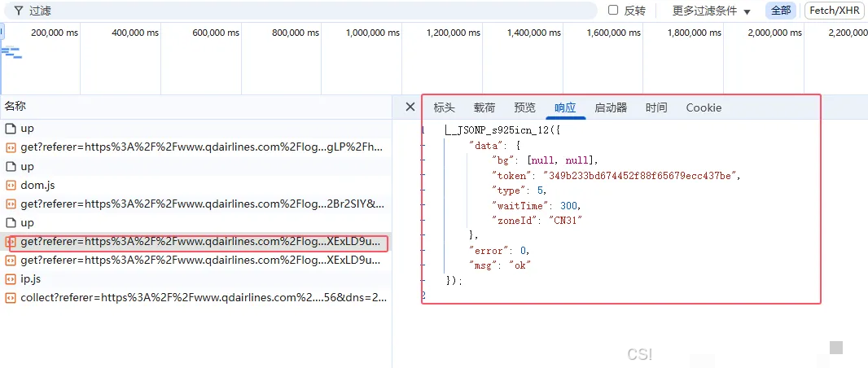Click the icon of the get request ending gLP%2Fh
Viewport: 868px width, 368px height.
click(x=11, y=147)
